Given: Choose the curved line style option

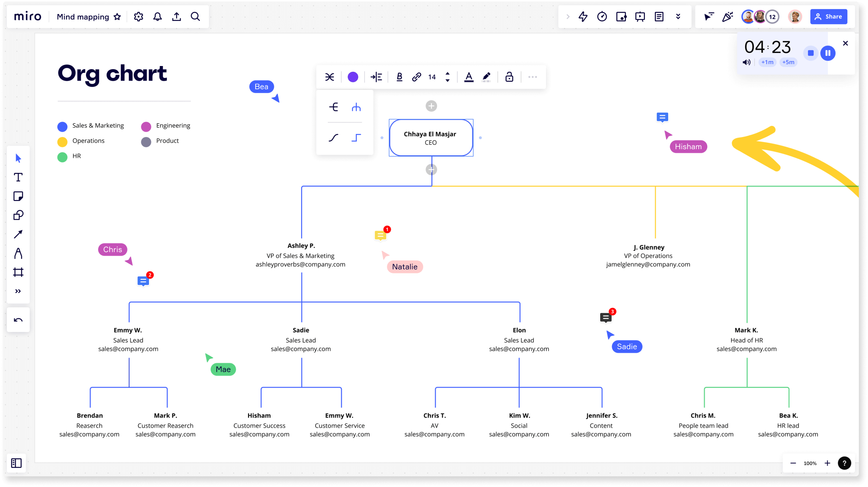Looking at the screenshot, I should 334,137.
